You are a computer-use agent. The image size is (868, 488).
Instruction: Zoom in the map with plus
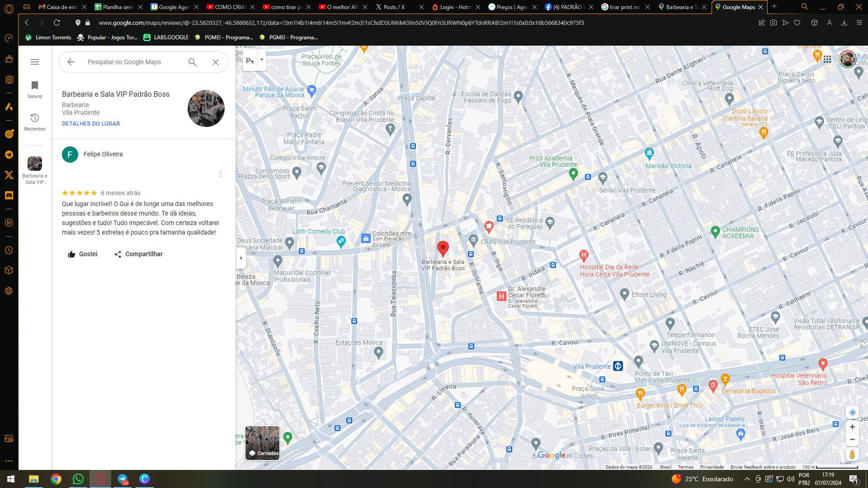click(x=852, y=427)
